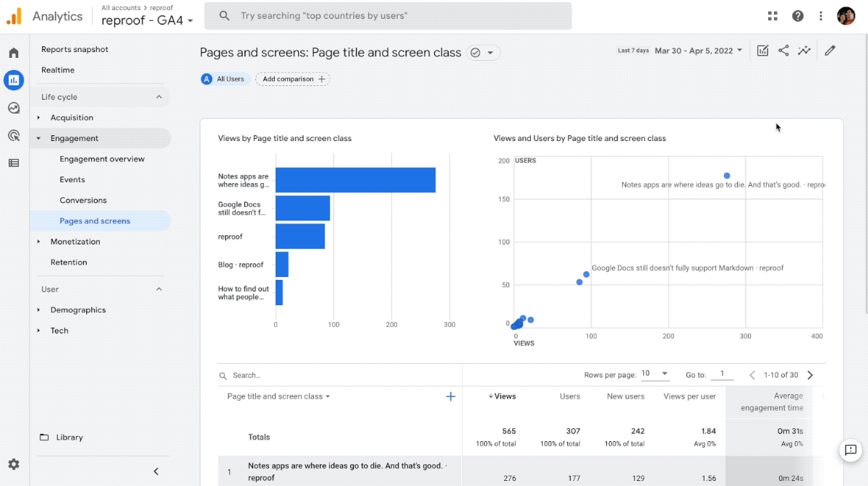The image size is (868, 486).
Task: Open the user account avatar
Action: point(846,16)
